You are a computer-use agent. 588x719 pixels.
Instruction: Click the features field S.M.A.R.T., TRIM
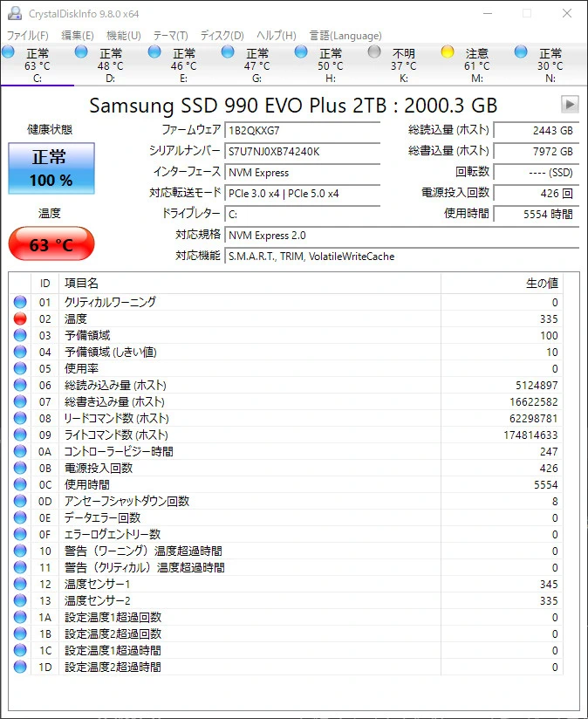[x=401, y=257]
